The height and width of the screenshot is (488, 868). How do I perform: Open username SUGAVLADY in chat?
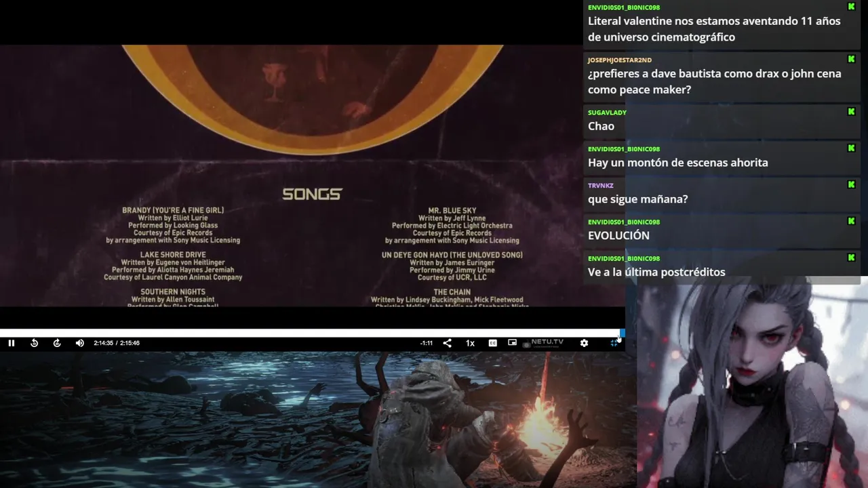[x=607, y=113]
